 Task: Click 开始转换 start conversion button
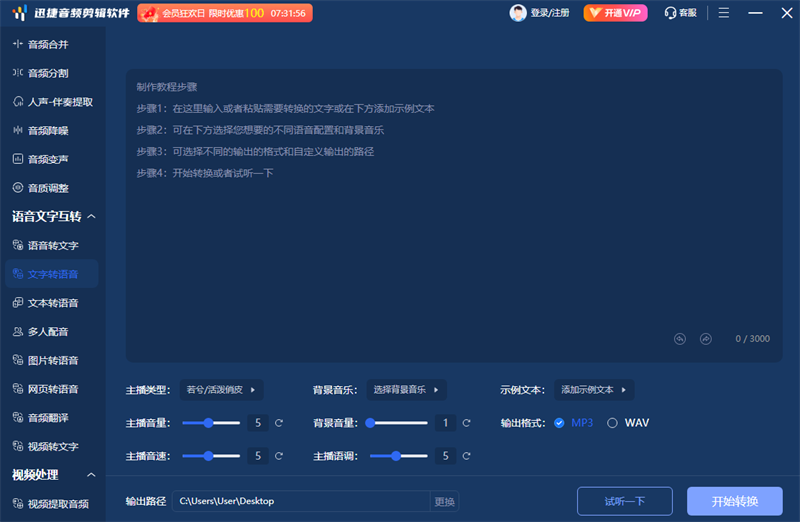coord(735,501)
